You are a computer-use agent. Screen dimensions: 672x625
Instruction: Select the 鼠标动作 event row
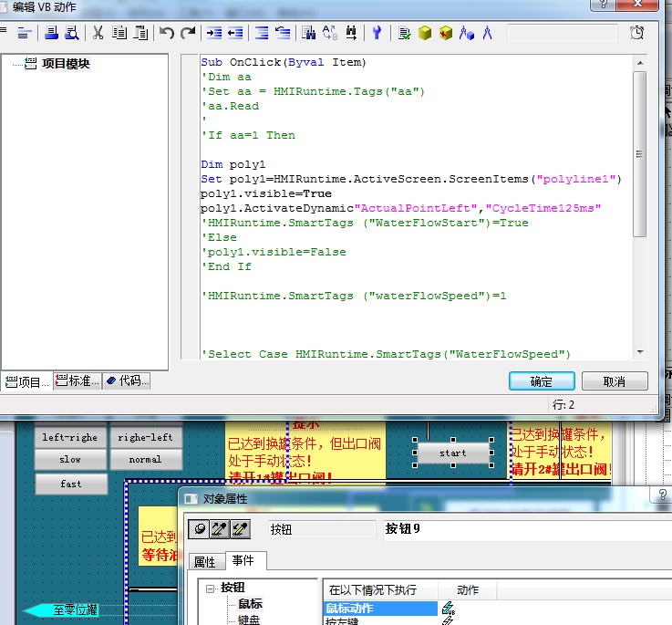point(380,609)
